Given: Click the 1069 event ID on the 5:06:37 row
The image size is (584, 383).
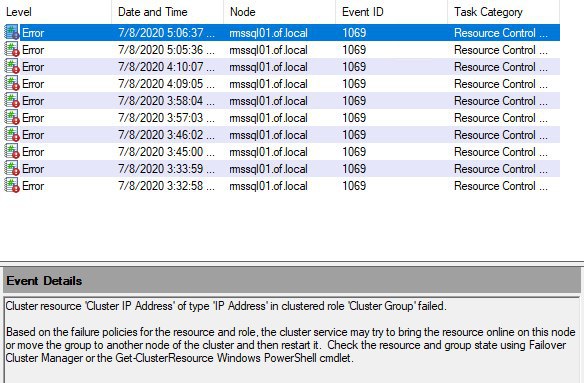Looking at the screenshot, I should pyautogui.click(x=354, y=33).
